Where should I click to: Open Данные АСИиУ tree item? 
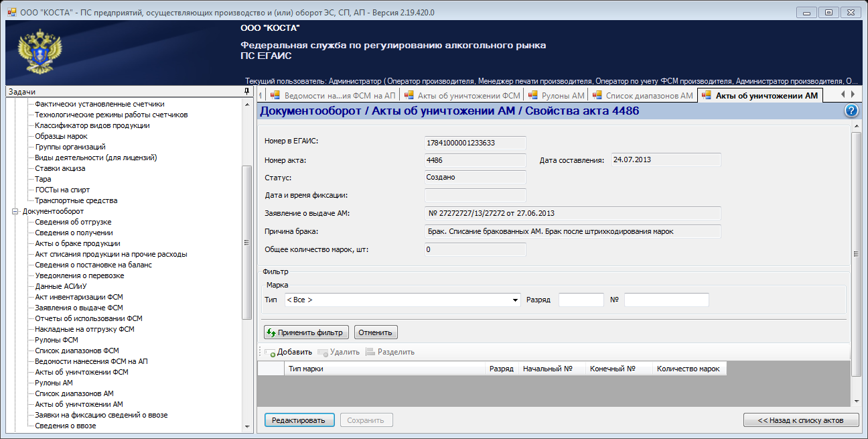coord(61,286)
